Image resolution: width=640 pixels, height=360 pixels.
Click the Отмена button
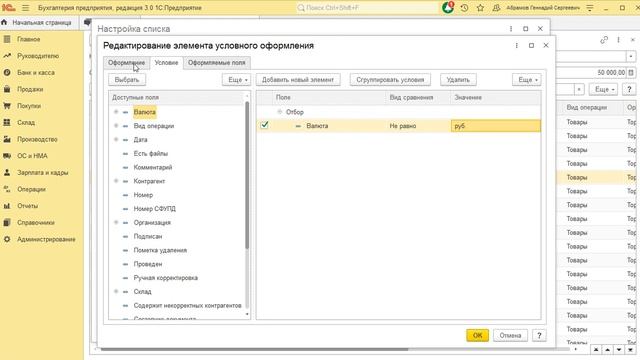coord(510,336)
